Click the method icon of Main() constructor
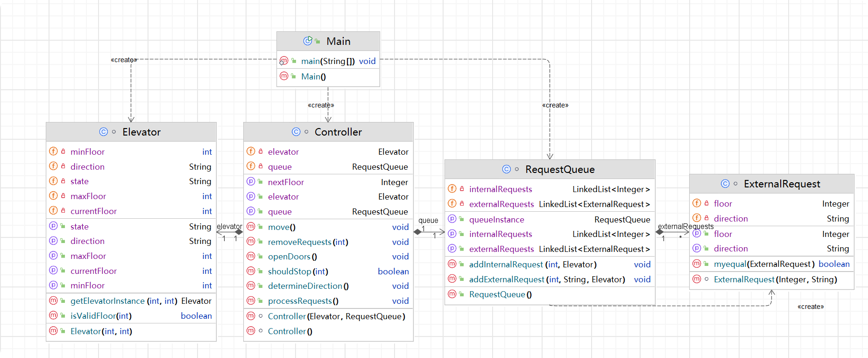 point(284,76)
